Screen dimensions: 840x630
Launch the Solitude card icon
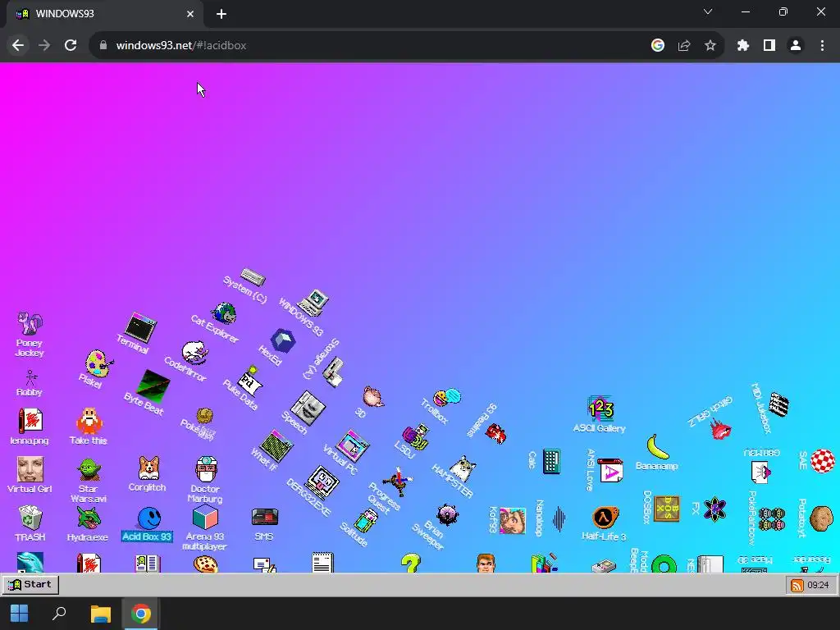[x=367, y=521]
